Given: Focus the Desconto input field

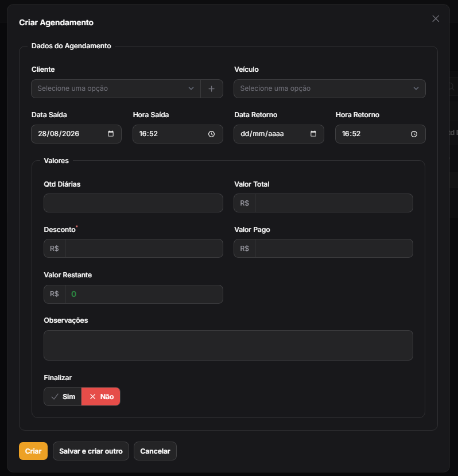Looking at the screenshot, I should click(x=144, y=248).
